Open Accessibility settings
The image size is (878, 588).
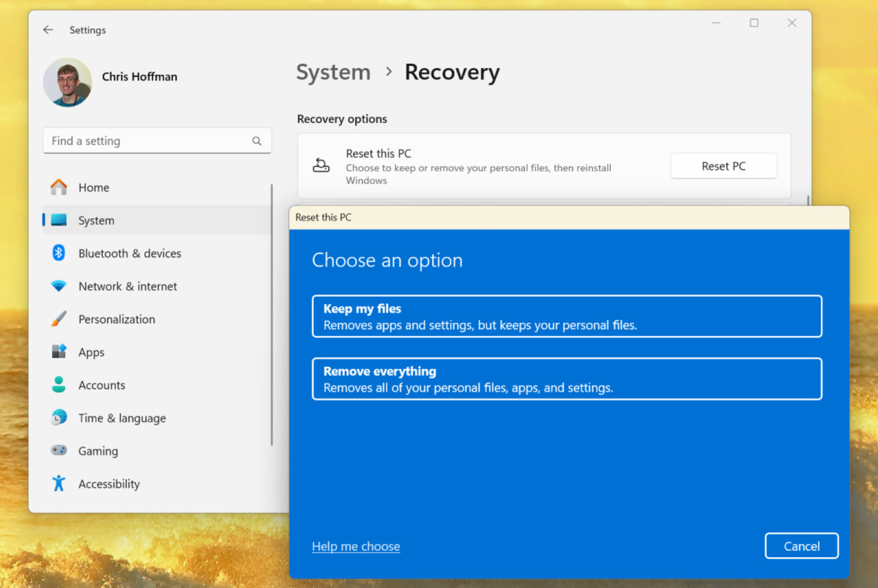109,483
